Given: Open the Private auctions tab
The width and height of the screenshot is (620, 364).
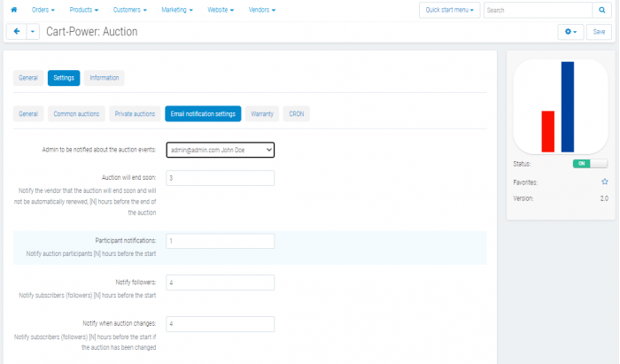Looking at the screenshot, I should [135, 114].
